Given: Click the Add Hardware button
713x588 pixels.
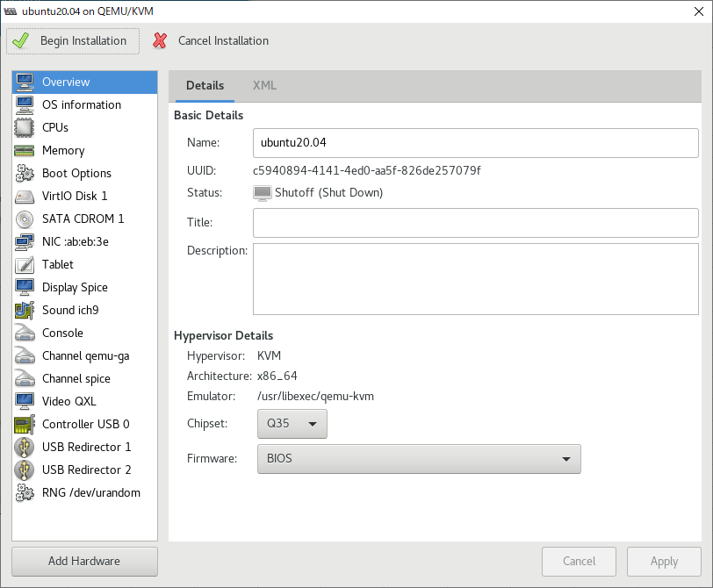Looking at the screenshot, I should pyautogui.click(x=84, y=562).
